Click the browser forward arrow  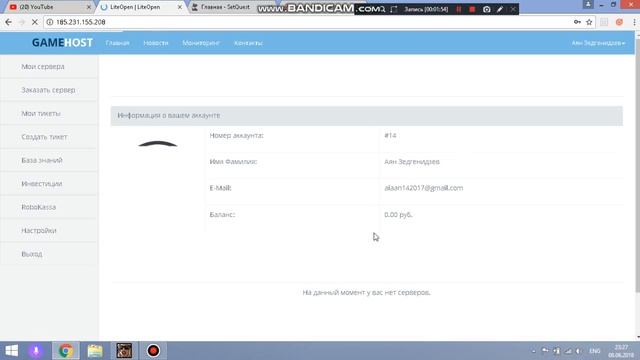click(22, 22)
